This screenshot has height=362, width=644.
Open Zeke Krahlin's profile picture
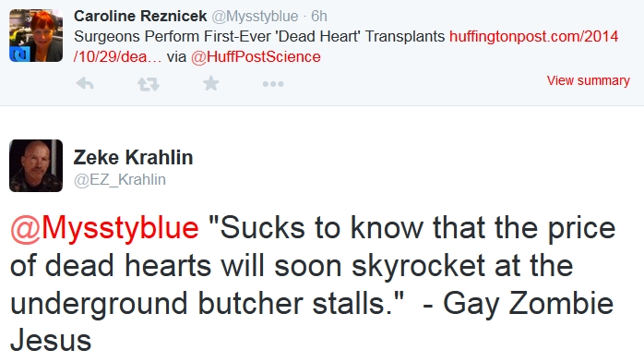pos(36,165)
